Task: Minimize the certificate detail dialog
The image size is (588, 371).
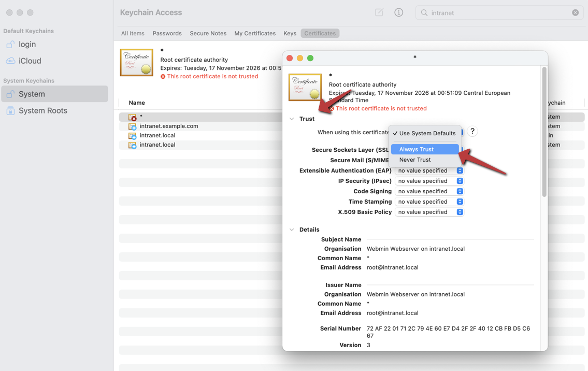Action: [x=299, y=58]
